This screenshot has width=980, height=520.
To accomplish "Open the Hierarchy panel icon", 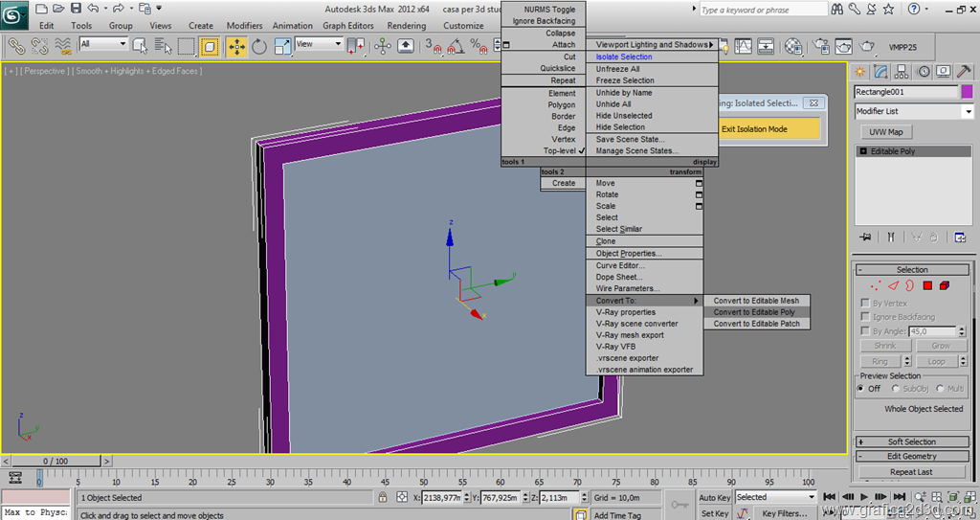I will (902, 72).
